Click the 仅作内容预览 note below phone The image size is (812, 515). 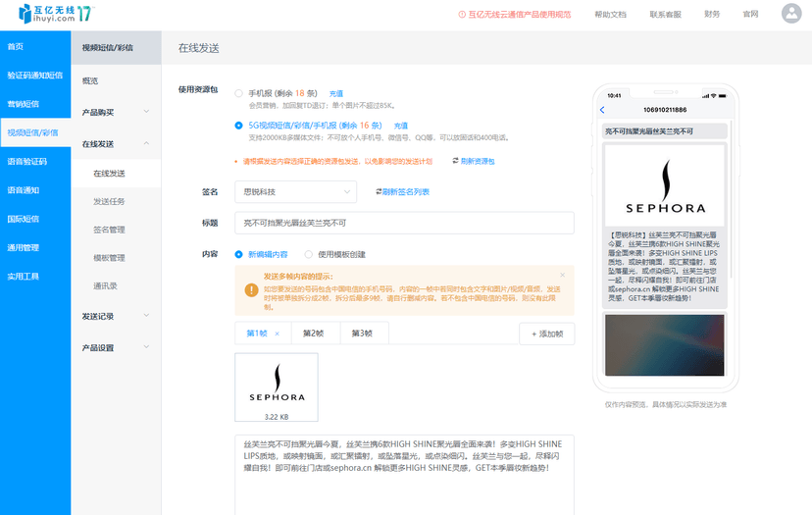coord(666,404)
